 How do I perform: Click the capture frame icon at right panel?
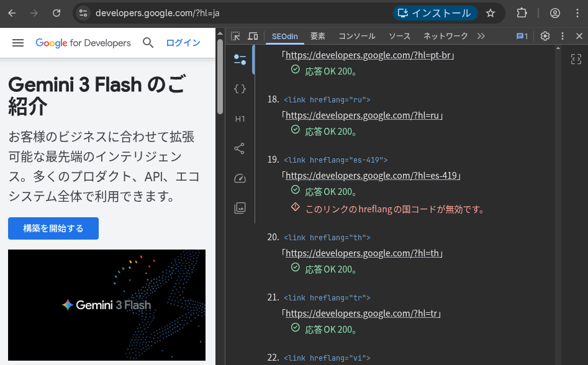coord(576,60)
